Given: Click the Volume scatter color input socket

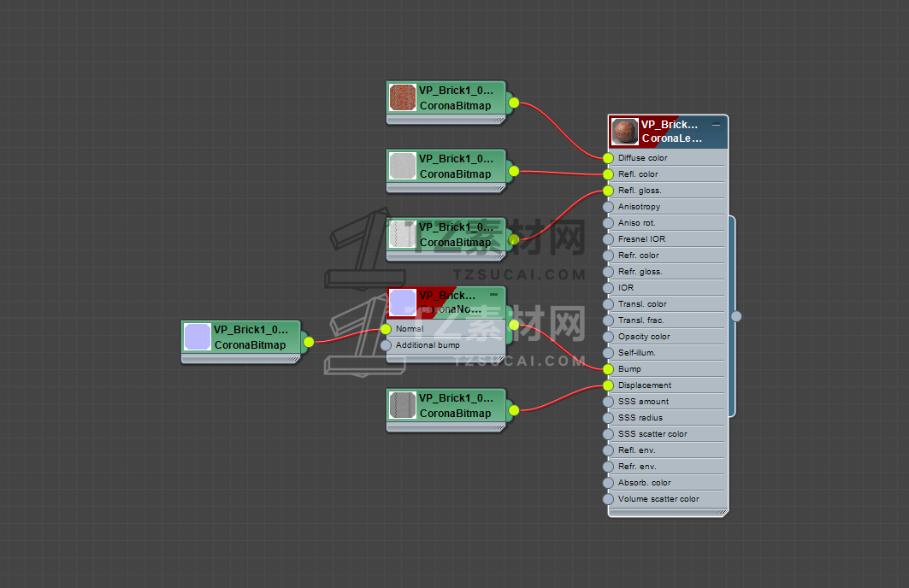Looking at the screenshot, I should point(608,499).
